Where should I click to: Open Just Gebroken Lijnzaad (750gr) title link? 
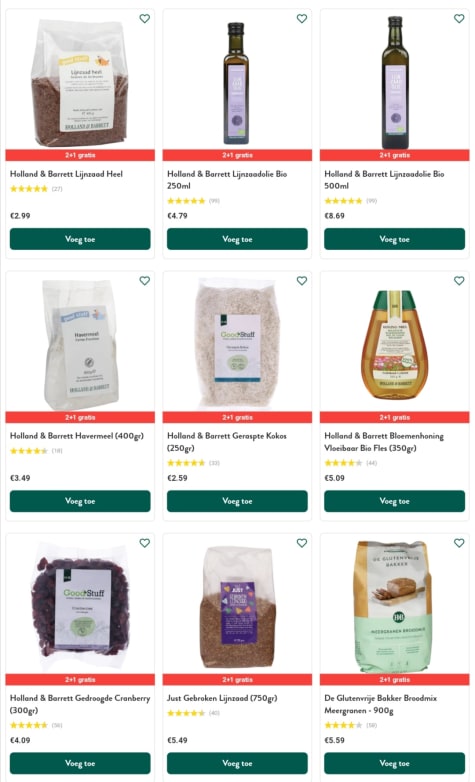click(222, 698)
